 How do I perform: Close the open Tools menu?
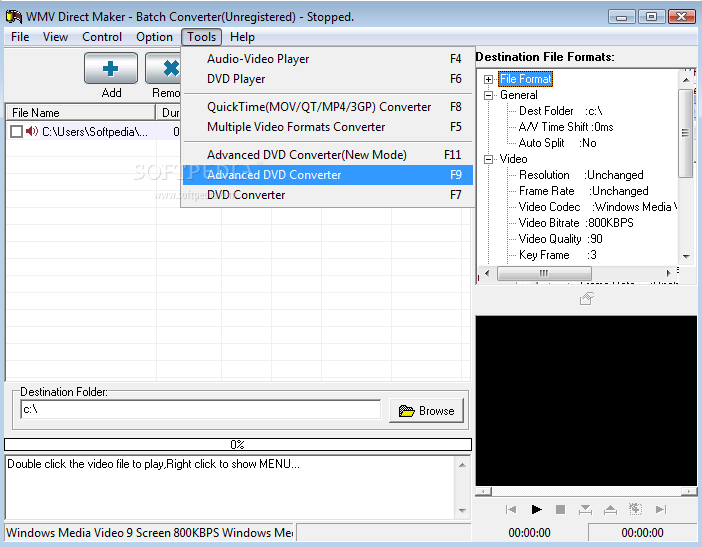201,37
